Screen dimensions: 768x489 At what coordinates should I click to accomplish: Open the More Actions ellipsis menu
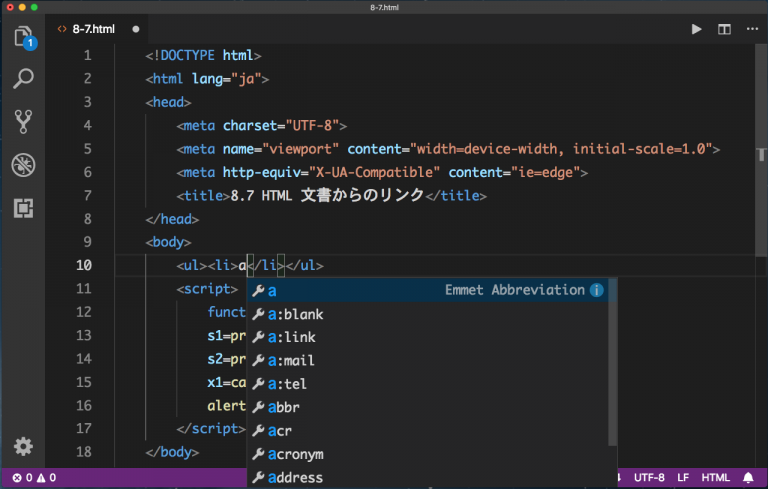pos(752,29)
